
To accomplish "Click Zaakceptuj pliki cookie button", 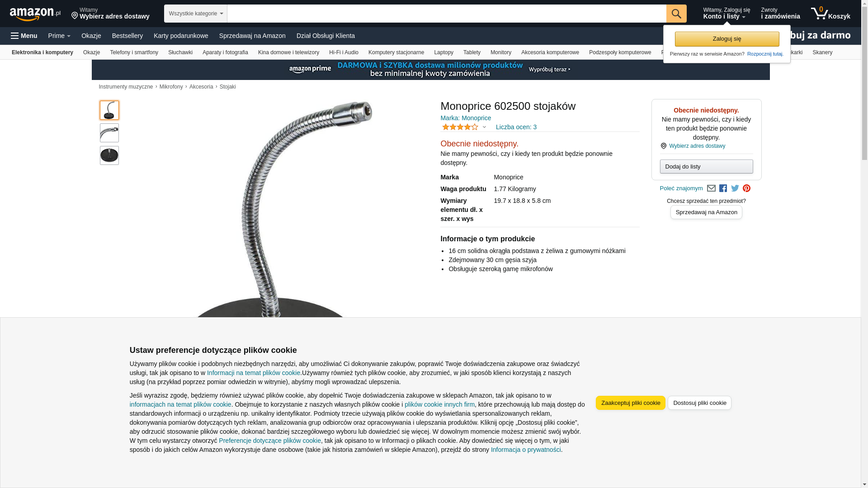I will [631, 403].
